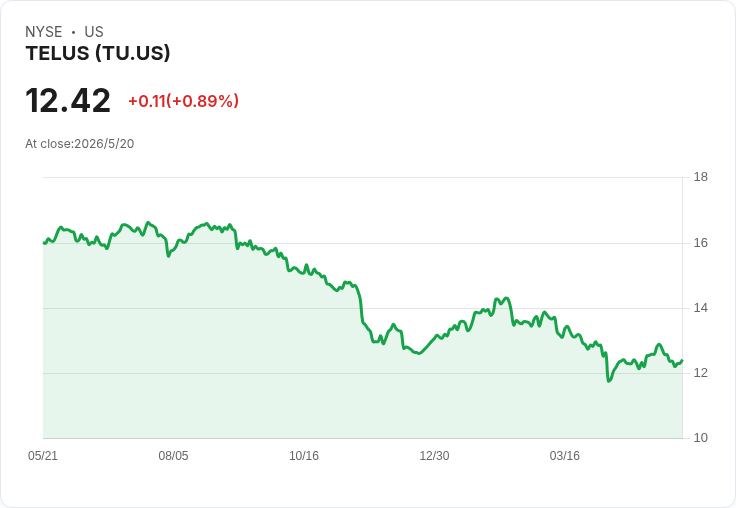
Task: Click the 10/16 x-axis date label
Action: point(304,456)
